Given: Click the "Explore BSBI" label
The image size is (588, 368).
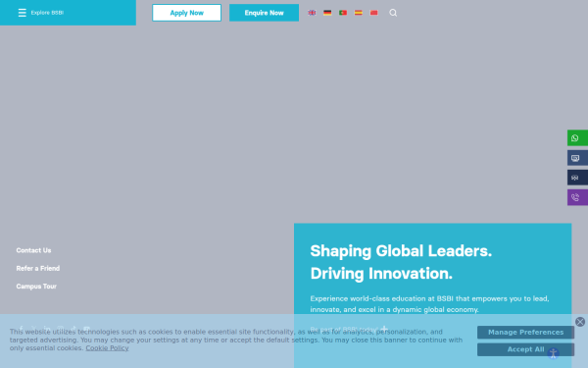Looking at the screenshot, I should coord(47,13).
